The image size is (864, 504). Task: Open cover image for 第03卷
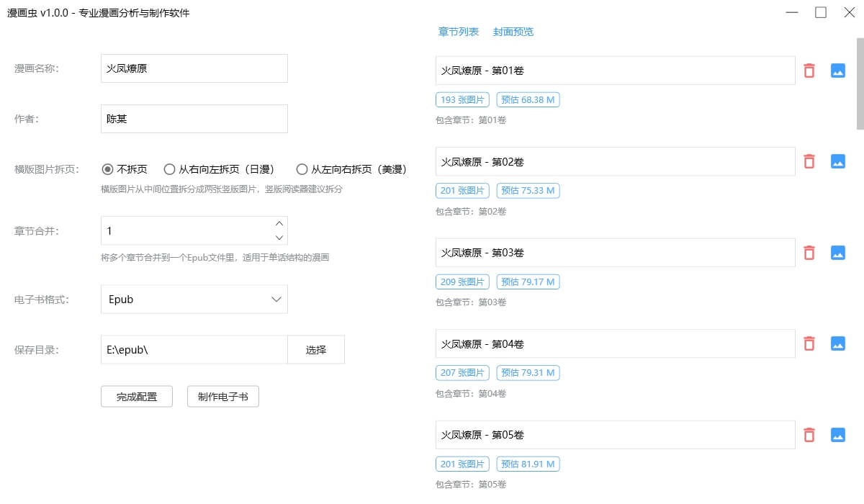pyautogui.click(x=837, y=253)
